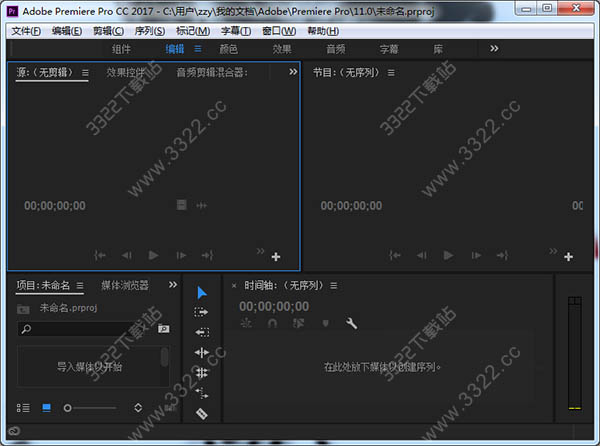The height and width of the screenshot is (446, 600).
Task: Click the audio meters level bar
Action: tap(575, 353)
